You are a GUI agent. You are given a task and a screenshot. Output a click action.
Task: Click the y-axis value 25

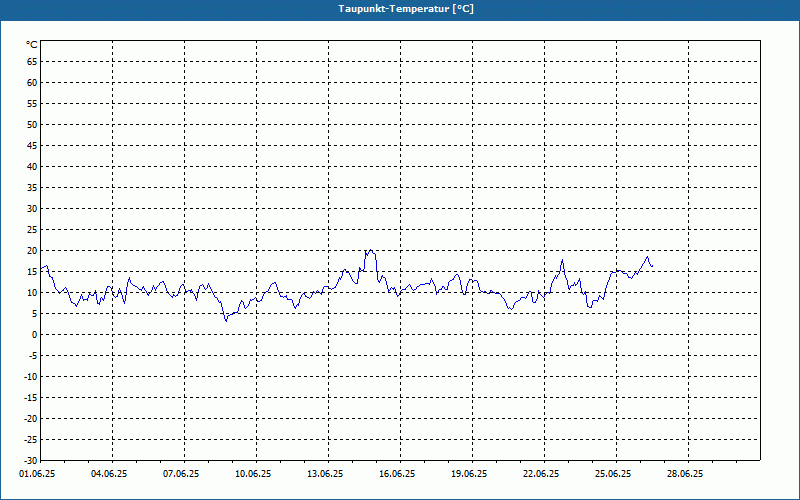[x=32, y=230]
